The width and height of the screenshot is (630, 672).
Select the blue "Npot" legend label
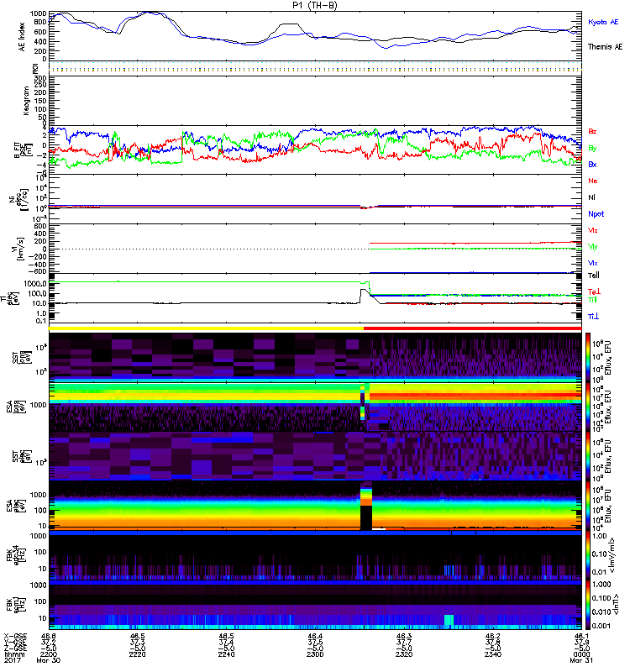596,214
